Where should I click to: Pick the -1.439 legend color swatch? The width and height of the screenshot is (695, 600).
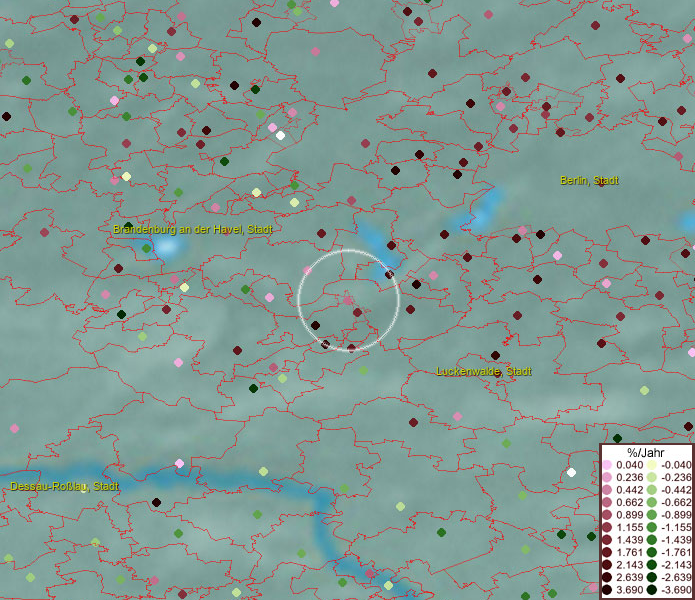pyautogui.click(x=652, y=540)
